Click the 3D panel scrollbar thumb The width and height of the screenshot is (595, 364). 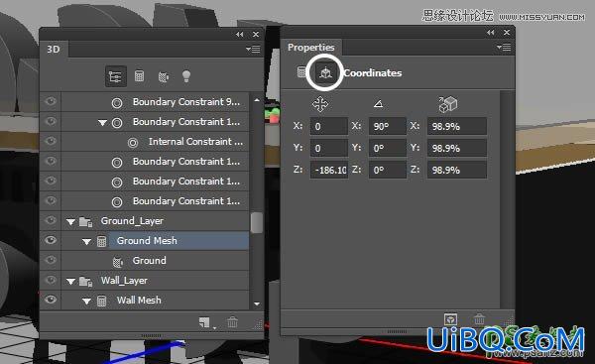coord(257,222)
